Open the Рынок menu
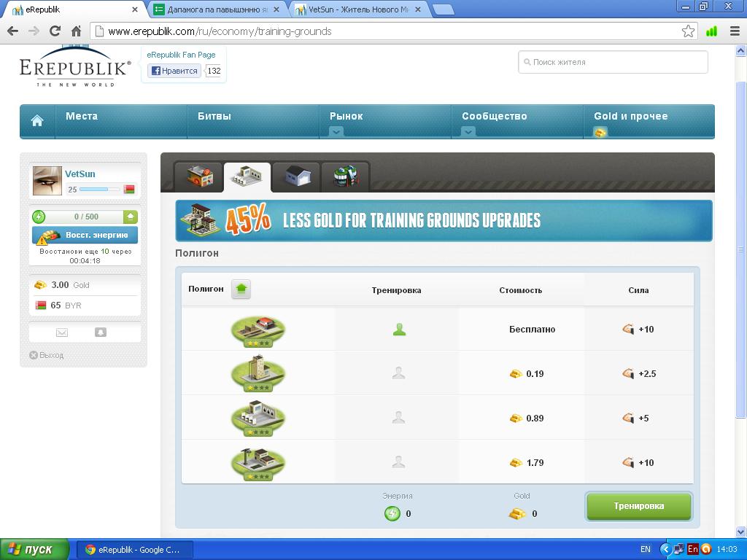Screen dimensions: 747x560 coord(347,116)
